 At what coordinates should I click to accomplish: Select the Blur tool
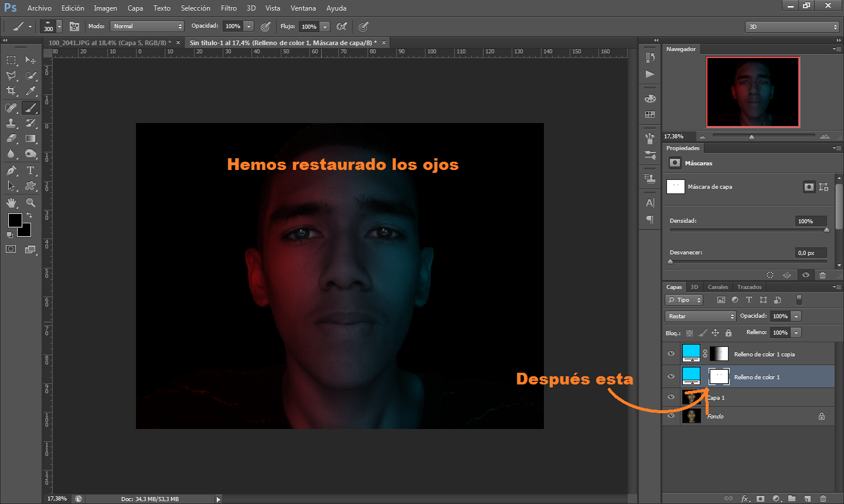coord(11,154)
